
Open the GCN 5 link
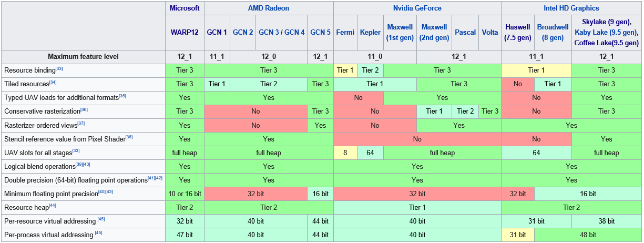point(321,32)
